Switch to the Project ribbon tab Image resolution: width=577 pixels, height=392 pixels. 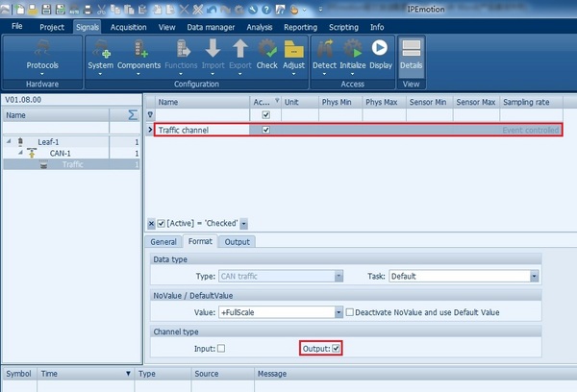coord(52,27)
